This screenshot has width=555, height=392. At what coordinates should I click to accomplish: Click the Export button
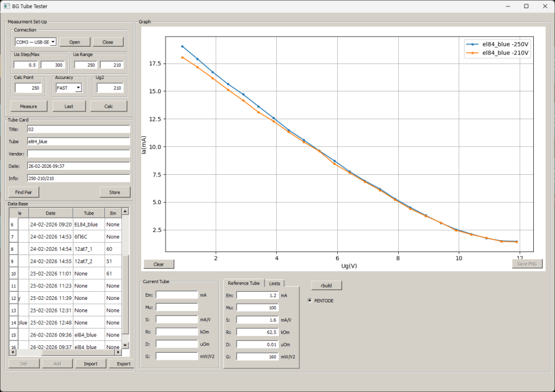click(123, 363)
